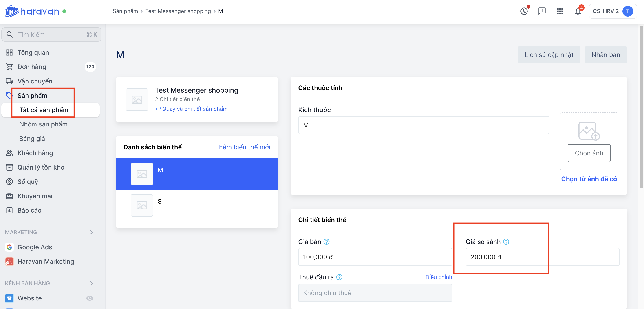Click Chọn từ ảnh đã có link
The height and width of the screenshot is (309, 644).
[589, 179]
